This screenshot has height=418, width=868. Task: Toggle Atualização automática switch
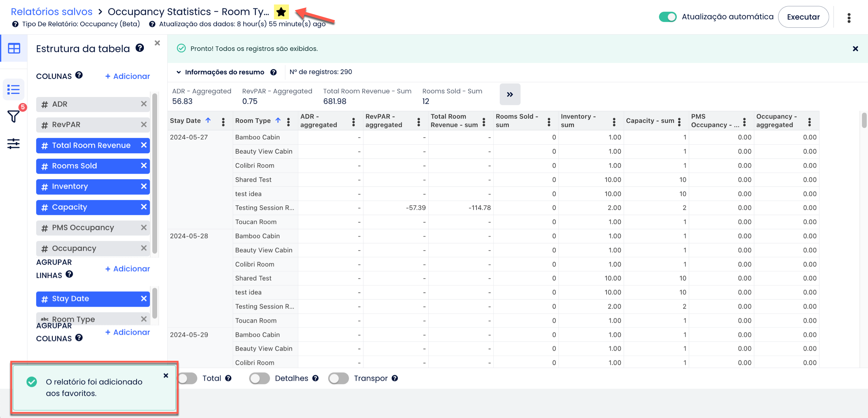point(667,17)
